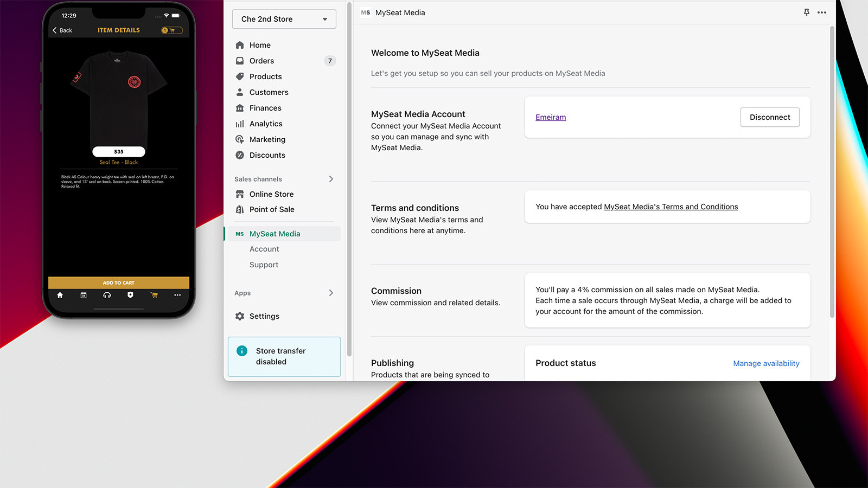Viewport: 868px width, 488px height.
Task: Tap the Back button on the phone
Action: pos(62,30)
